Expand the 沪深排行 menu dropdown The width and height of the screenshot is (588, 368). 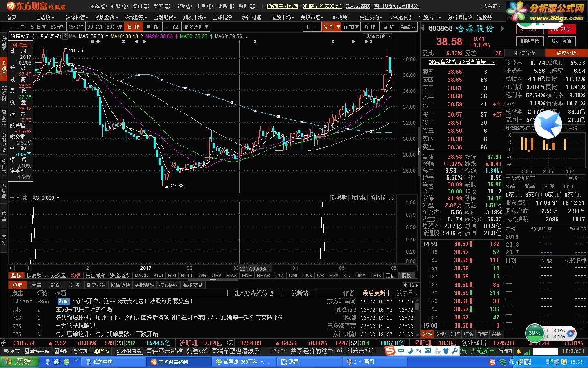point(77,18)
